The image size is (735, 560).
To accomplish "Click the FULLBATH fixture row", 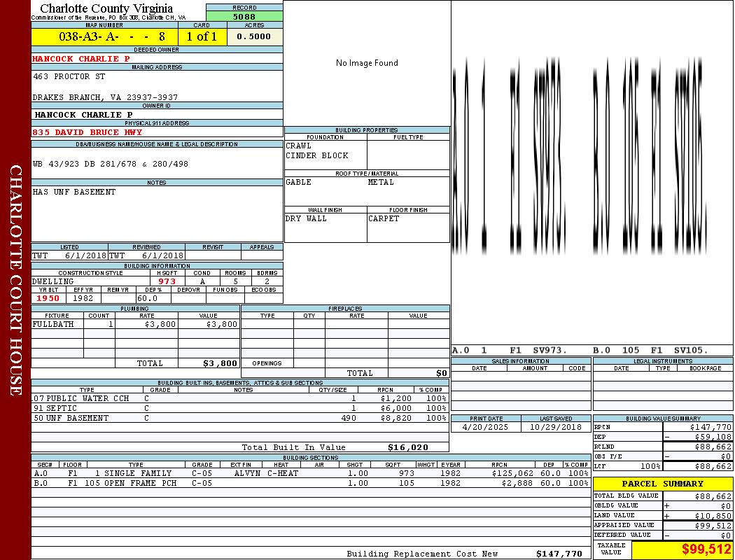I will [135, 324].
